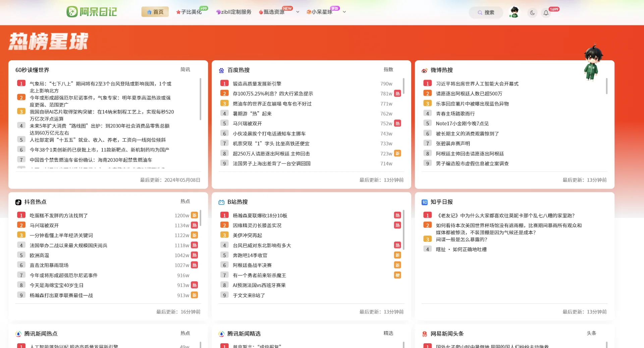The height and width of the screenshot is (348, 644).
Task: Click the 热 badge on 存100万5.25%利息
Action: 397,93
